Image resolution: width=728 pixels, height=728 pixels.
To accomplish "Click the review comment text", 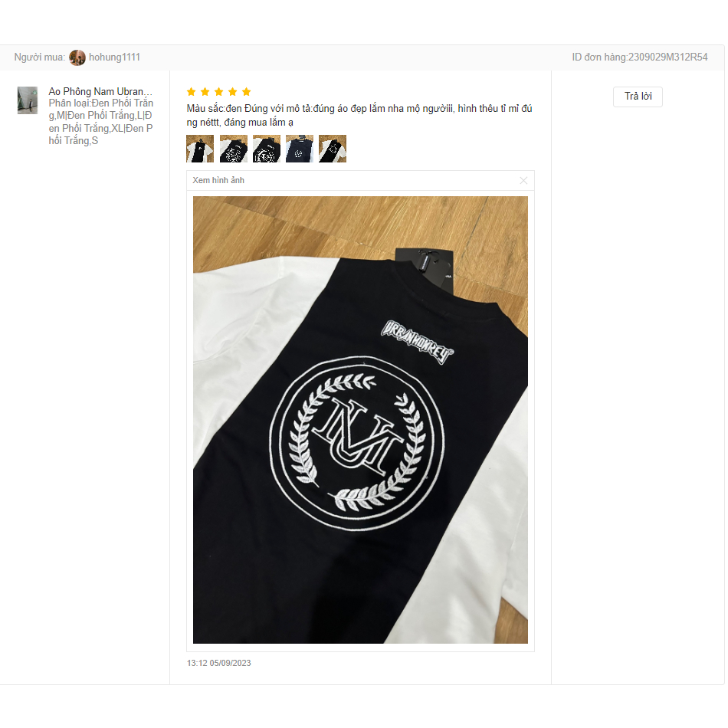I will point(359,115).
